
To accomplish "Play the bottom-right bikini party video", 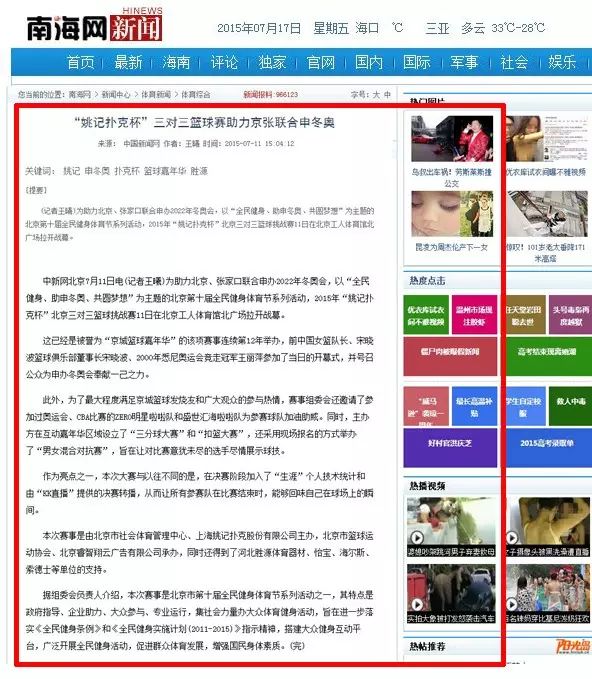I will pyautogui.click(x=548, y=594).
